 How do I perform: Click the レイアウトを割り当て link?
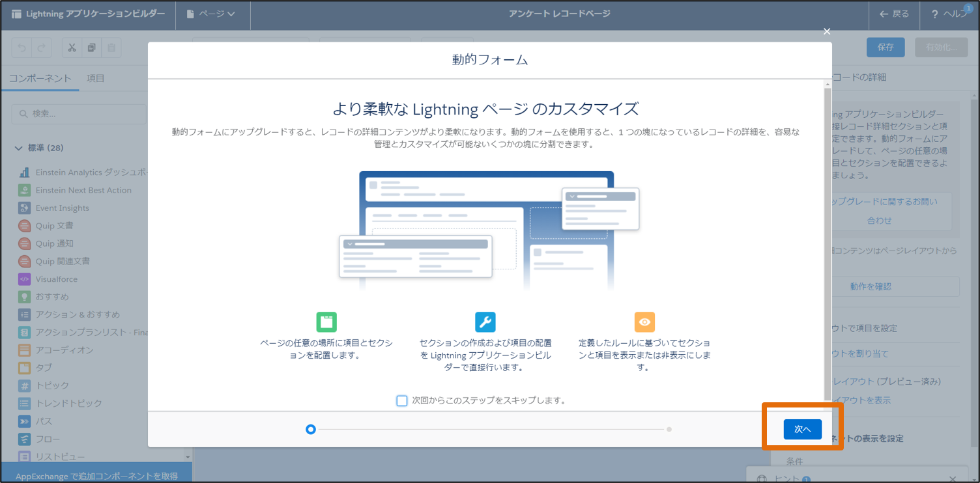pyautogui.click(x=859, y=353)
